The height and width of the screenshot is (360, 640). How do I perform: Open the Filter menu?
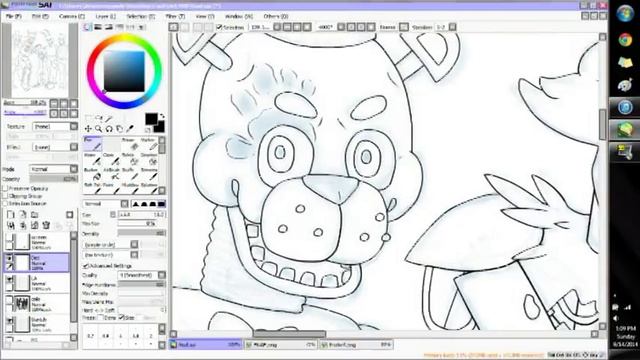175,16
